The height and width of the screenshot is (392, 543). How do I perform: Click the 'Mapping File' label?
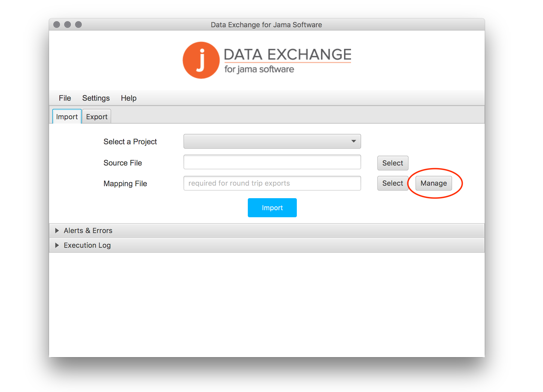(x=125, y=184)
